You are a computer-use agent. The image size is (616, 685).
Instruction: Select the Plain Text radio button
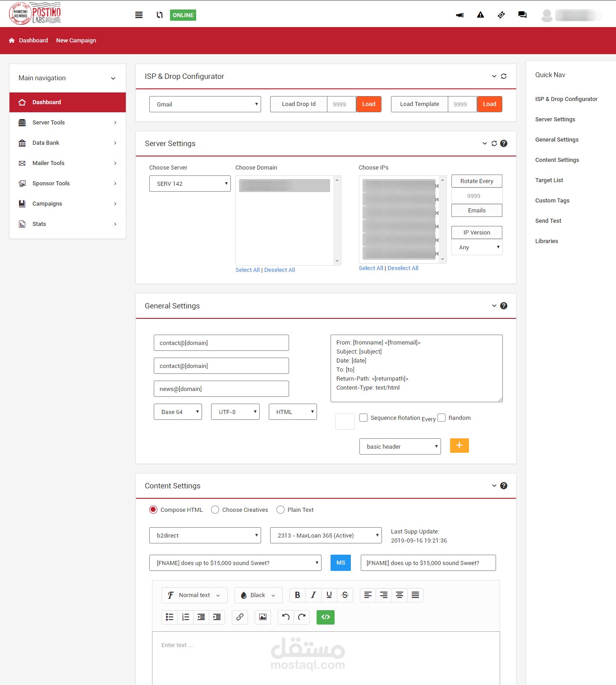280,510
